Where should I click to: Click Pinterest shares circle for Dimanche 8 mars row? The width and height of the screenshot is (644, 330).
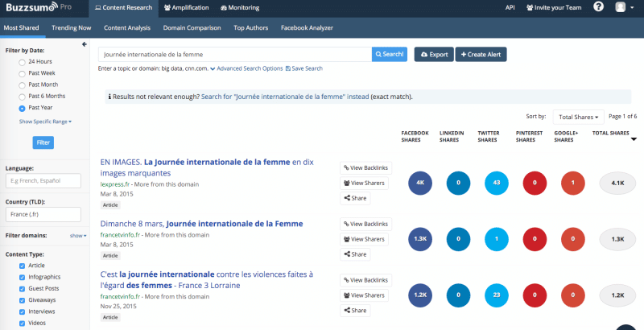pos(535,239)
